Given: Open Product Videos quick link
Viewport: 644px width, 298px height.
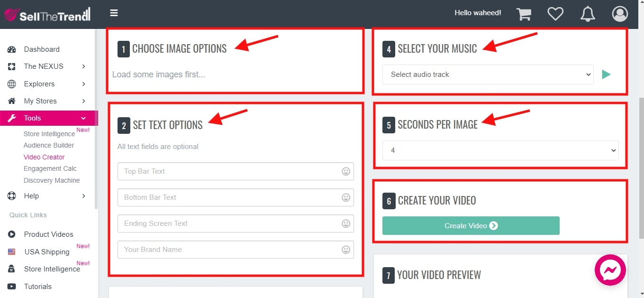Looking at the screenshot, I should coord(48,234).
